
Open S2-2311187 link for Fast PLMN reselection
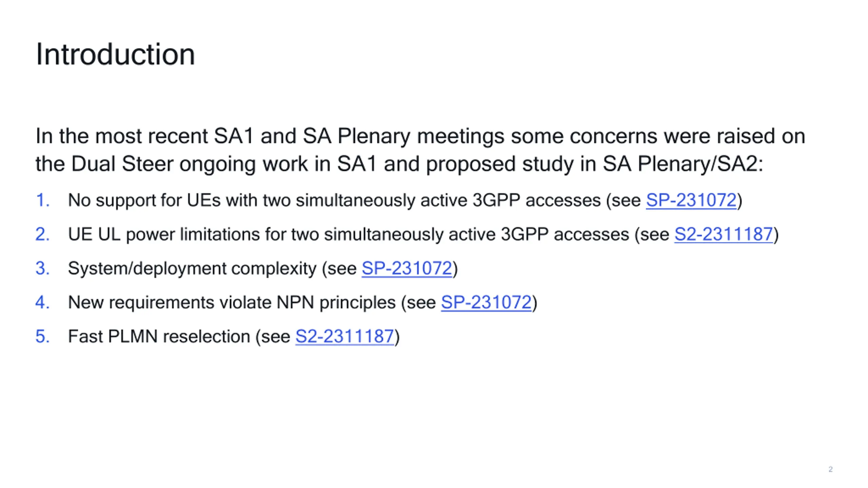coord(344,337)
